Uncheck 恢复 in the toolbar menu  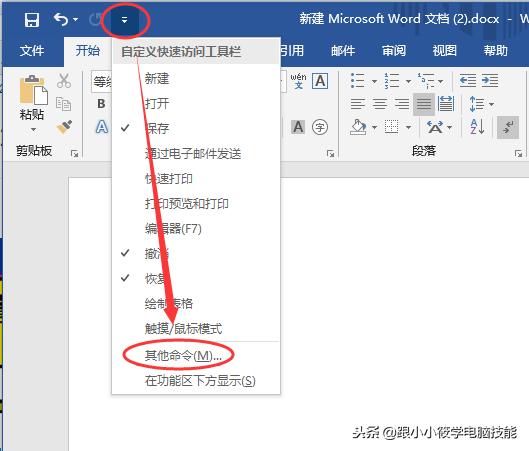click(x=196, y=279)
